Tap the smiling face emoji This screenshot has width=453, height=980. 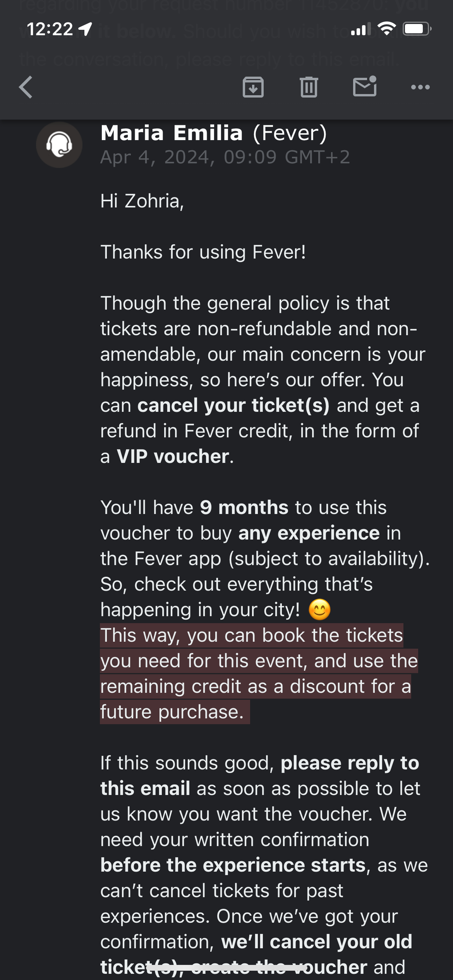(319, 610)
